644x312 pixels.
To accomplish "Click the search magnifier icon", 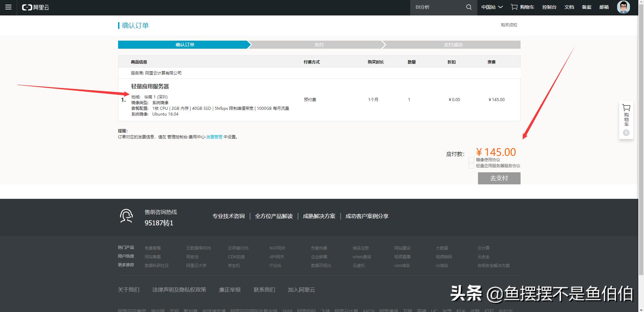I will click(x=469, y=7).
